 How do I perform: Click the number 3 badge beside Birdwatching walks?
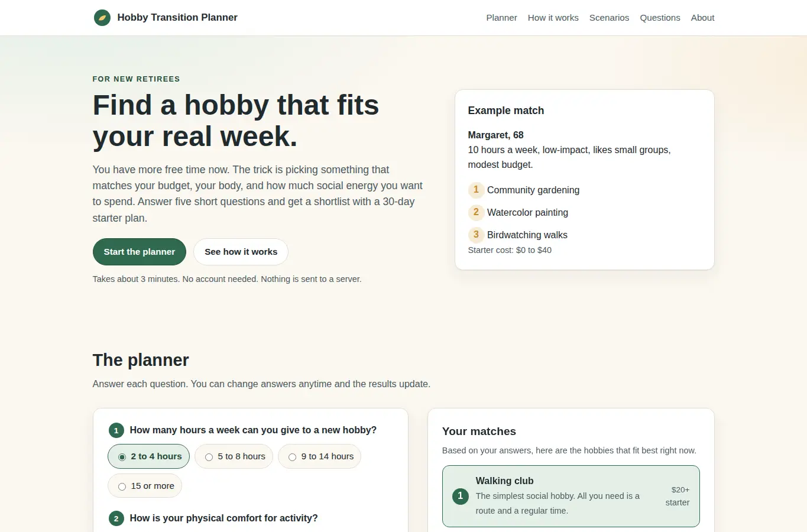(x=476, y=235)
